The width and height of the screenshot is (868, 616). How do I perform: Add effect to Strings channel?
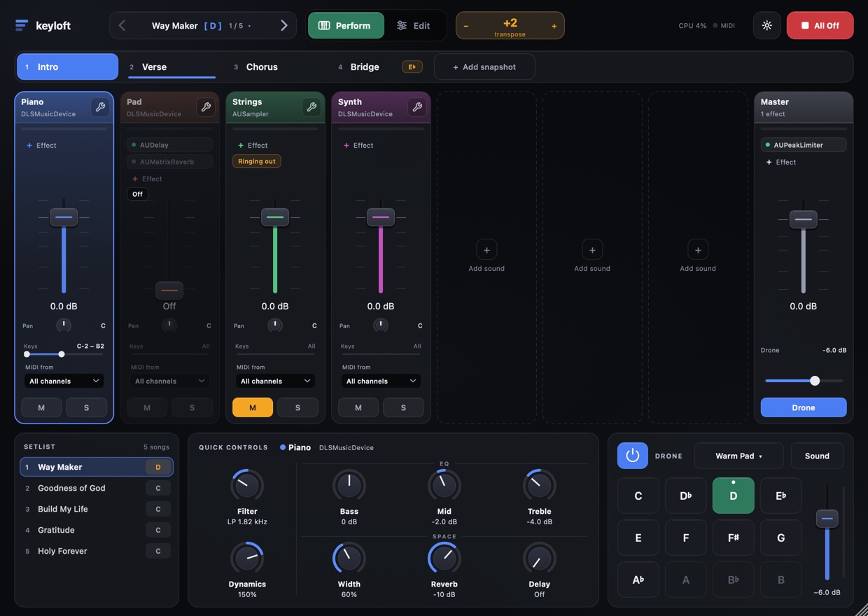253,145
